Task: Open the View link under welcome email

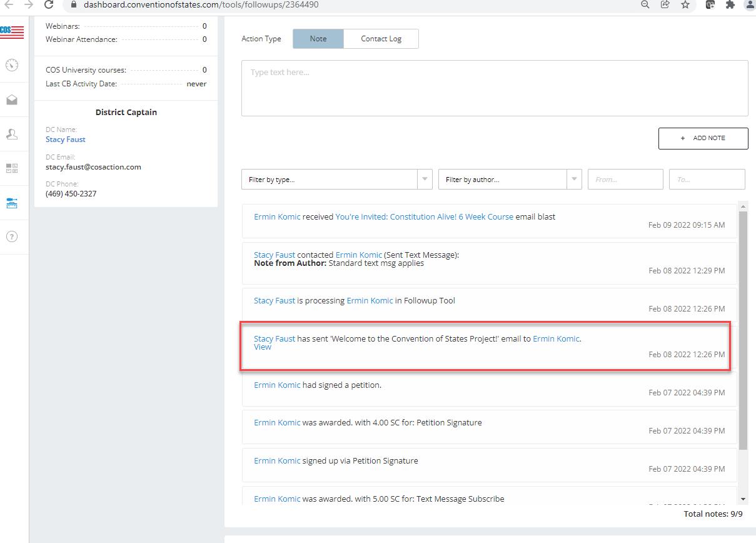Action: tap(263, 347)
